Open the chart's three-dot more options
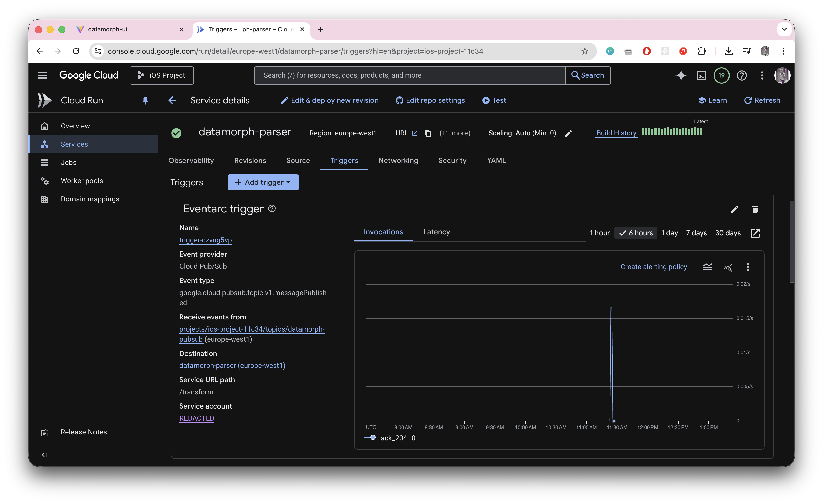Viewport: 823px width, 504px height. click(748, 267)
